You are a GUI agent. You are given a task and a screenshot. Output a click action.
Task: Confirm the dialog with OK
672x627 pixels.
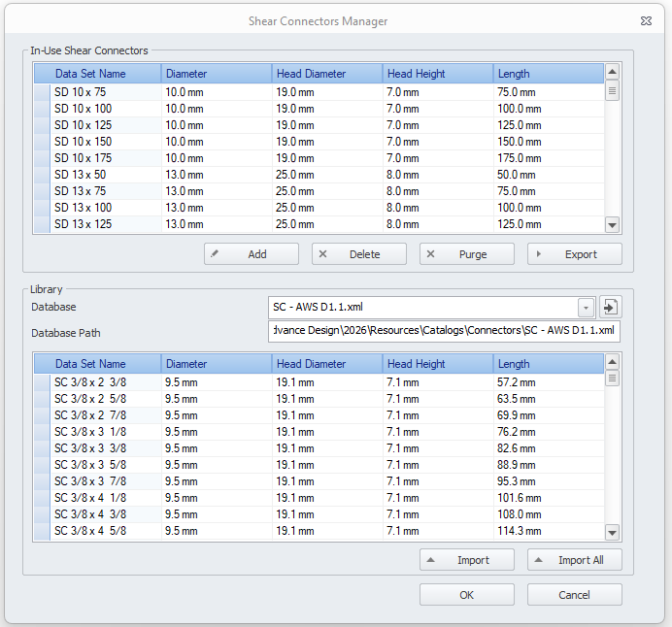pos(467,595)
